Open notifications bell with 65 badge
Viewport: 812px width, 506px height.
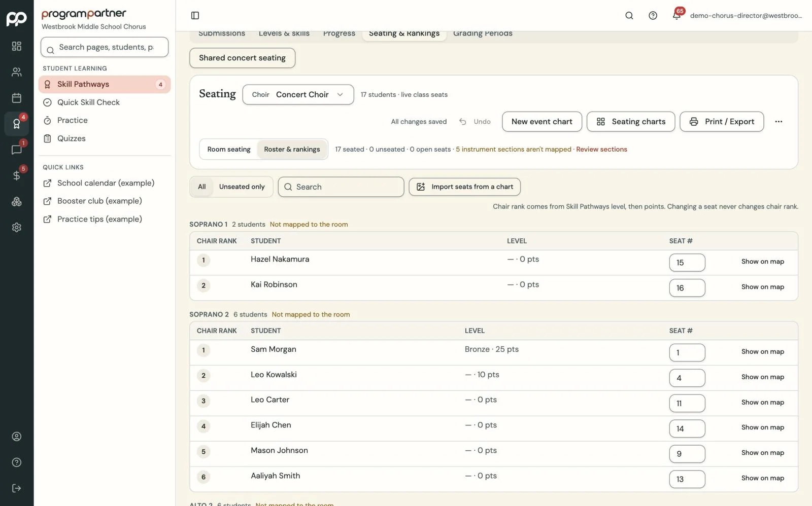(x=677, y=15)
